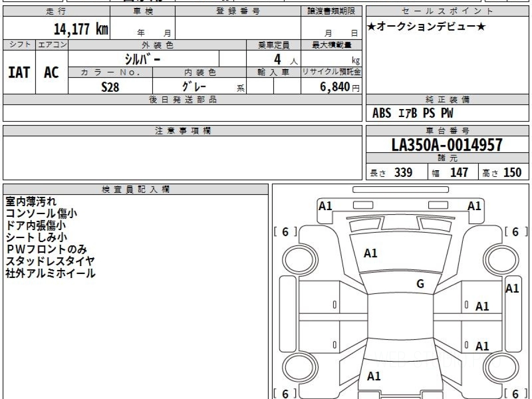The height and width of the screenshot is (399, 532).
Task: Select the interior color グレー
Action: [194, 86]
